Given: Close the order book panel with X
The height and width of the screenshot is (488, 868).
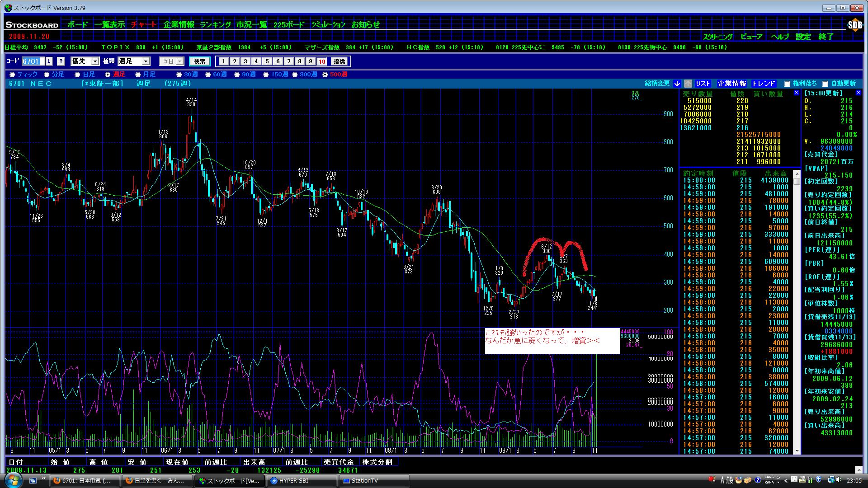Looking at the screenshot, I should (x=796, y=93).
